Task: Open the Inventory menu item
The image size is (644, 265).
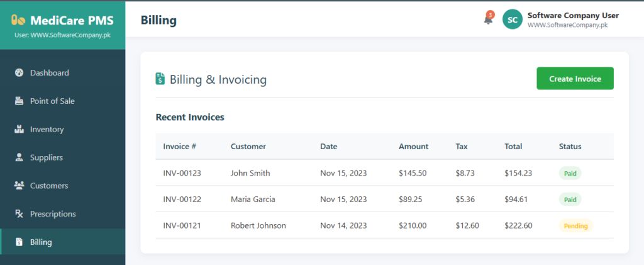Action: click(47, 129)
